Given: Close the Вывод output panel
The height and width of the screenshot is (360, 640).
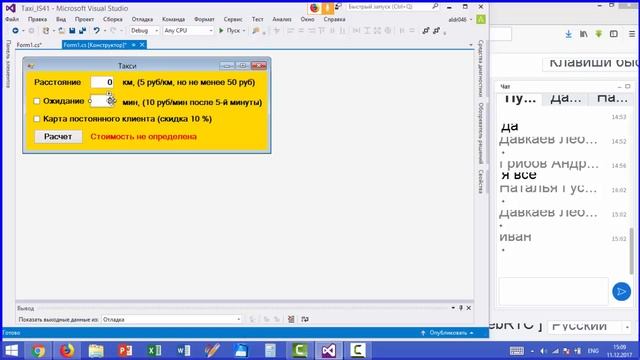Looking at the screenshot, I should pos(469,308).
